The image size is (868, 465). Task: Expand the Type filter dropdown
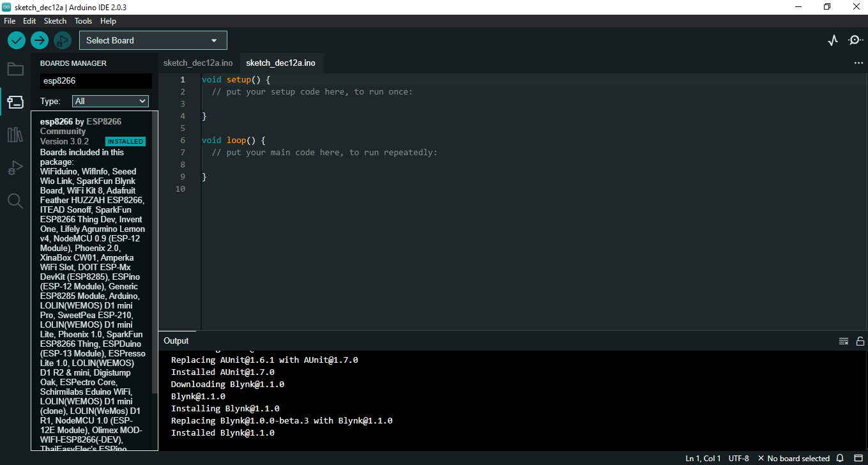110,101
